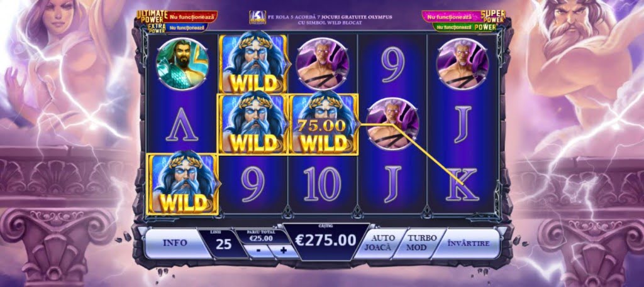This screenshot has height=287, width=644.
Task: Click the INFO button
Action: (175, 243)
